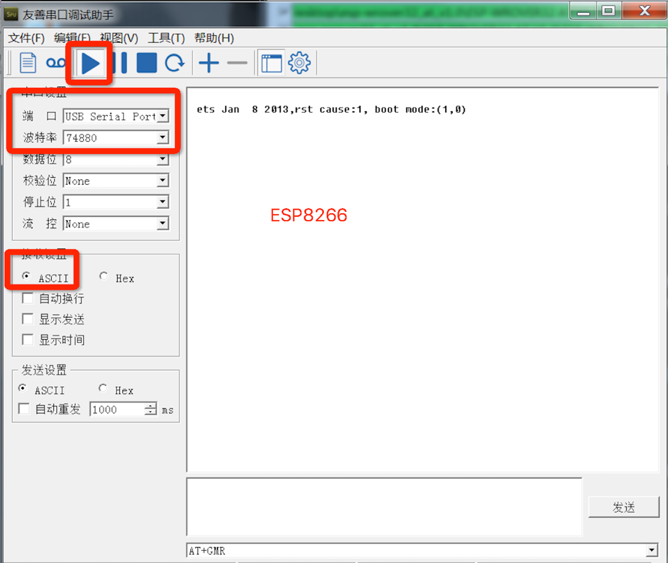Click the new document toolbar icon
Screen dimensions: 668x564
pyautogui.click(x=28, y=63)
